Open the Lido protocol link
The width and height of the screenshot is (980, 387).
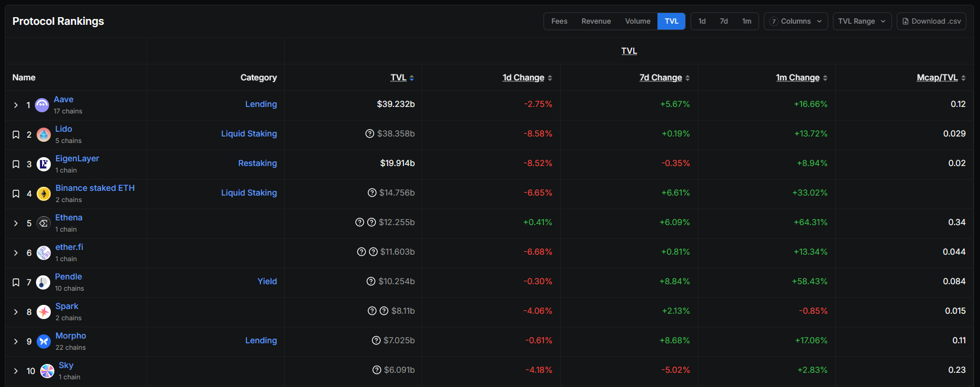pos(64,129)
